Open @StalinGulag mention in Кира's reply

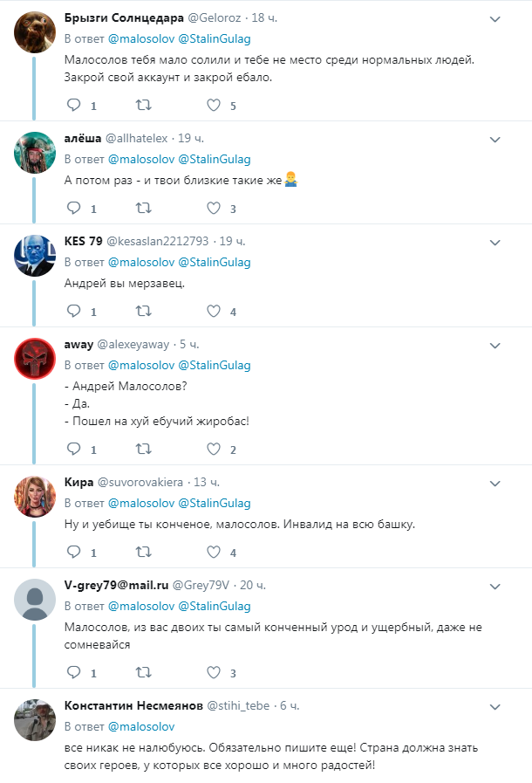tap(215, 503)
